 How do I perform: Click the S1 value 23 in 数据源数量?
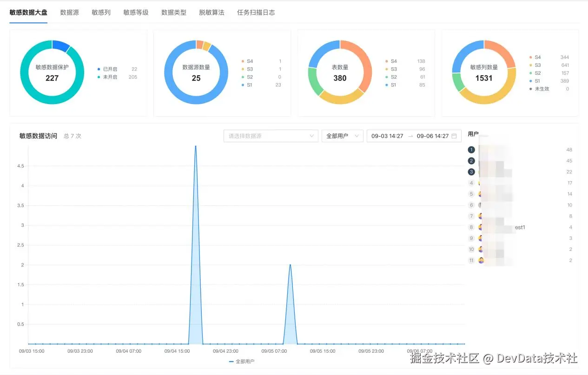(x=278, y=85)
